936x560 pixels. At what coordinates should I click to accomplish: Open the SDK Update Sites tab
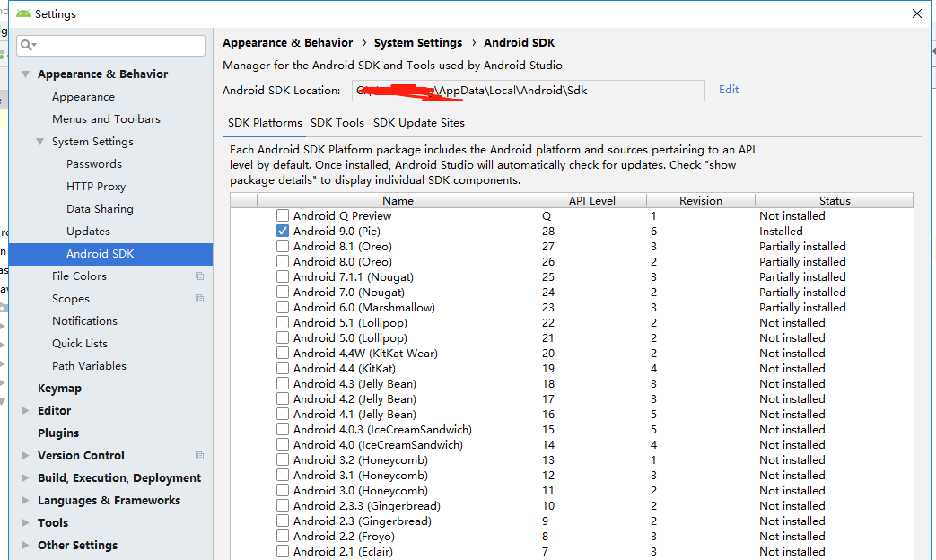(417, 122)
